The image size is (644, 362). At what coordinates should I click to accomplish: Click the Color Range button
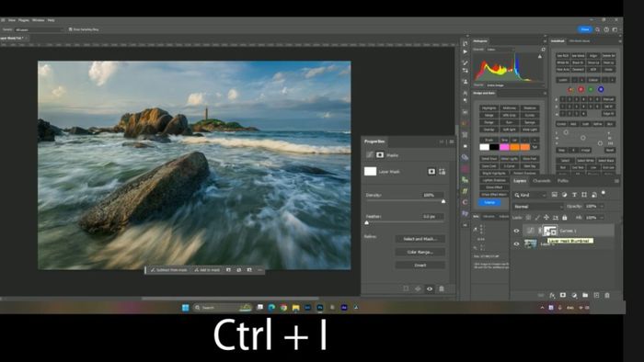420,252
